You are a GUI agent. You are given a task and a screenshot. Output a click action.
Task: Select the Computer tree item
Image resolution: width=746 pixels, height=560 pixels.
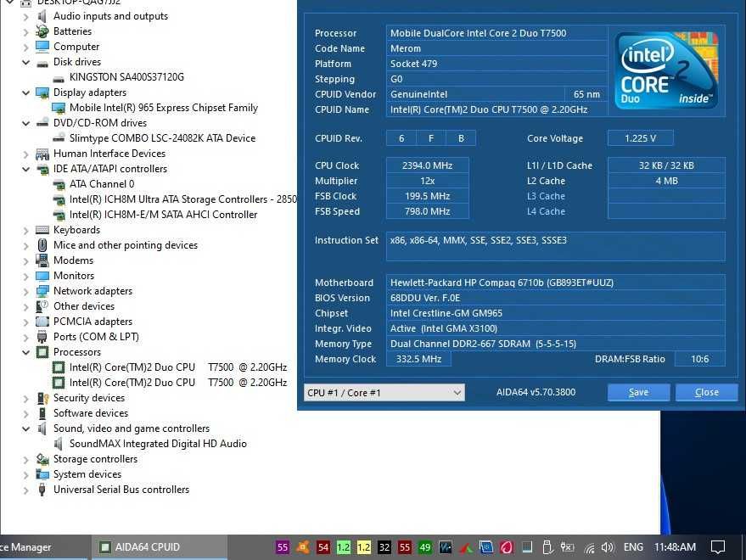click(x=76, y=47)
